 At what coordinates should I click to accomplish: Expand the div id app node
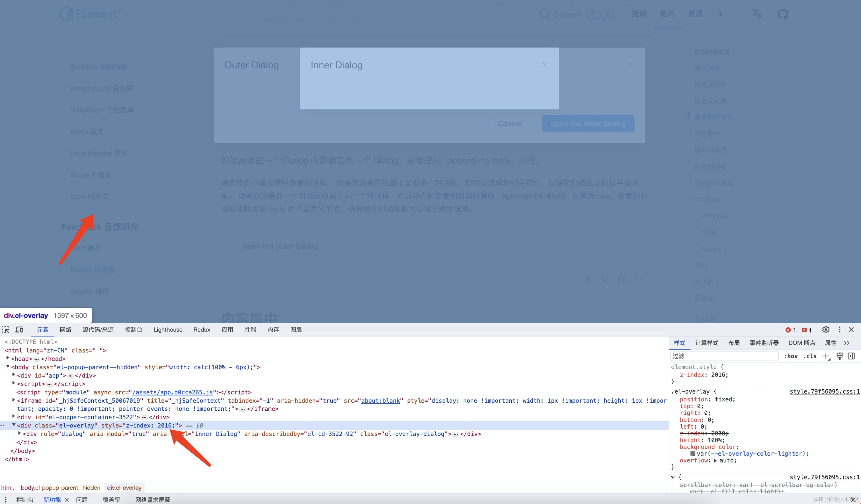[x=14, y=375]
